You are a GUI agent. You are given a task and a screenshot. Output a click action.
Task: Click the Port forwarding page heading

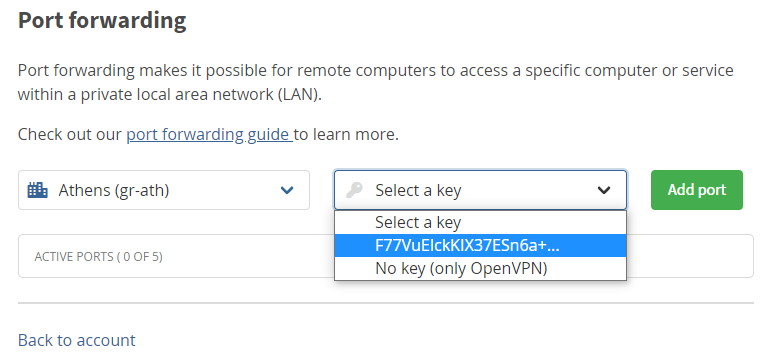click(102, 21)
